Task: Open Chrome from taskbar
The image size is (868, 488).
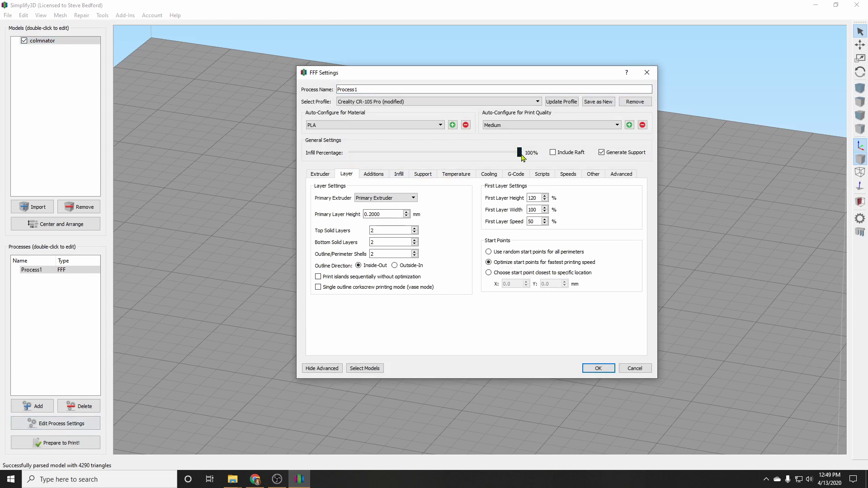Action: tap(255, 479)
